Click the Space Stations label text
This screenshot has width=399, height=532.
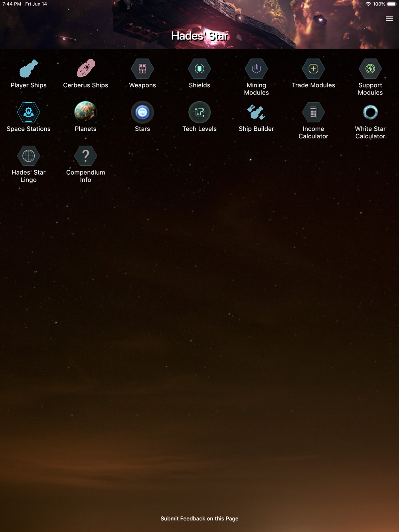coord(28,129)
